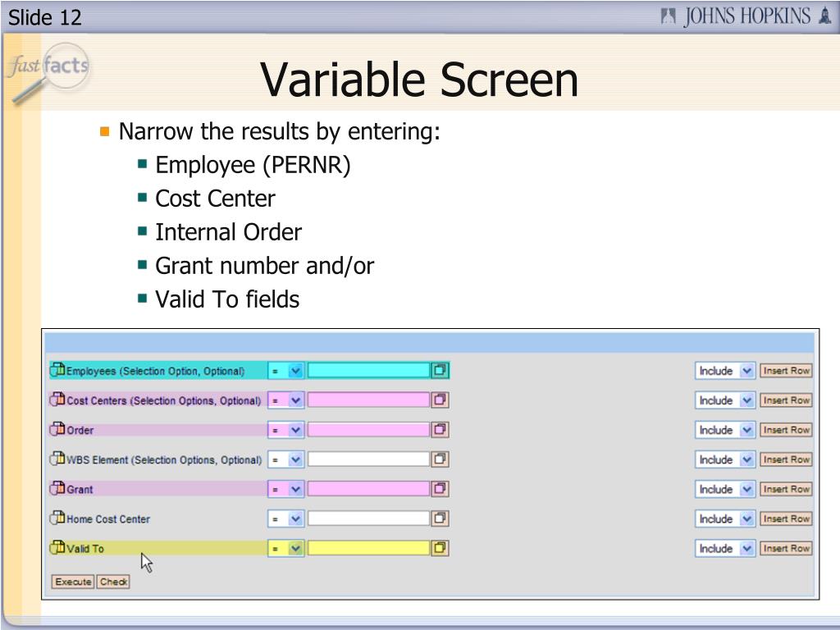
Task: Click the 'Slide 12' header text
Action: pyautogui.click(x=45, y=18)
